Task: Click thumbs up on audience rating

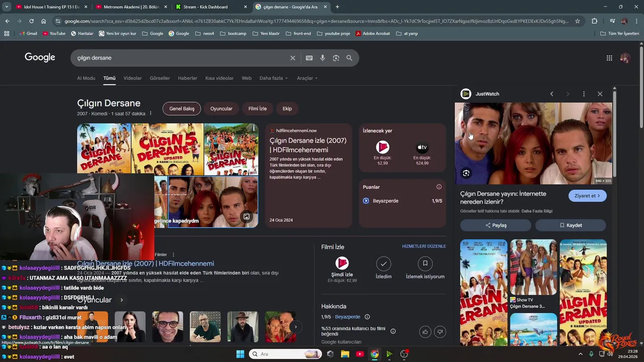Action: [x=425, y=331]
